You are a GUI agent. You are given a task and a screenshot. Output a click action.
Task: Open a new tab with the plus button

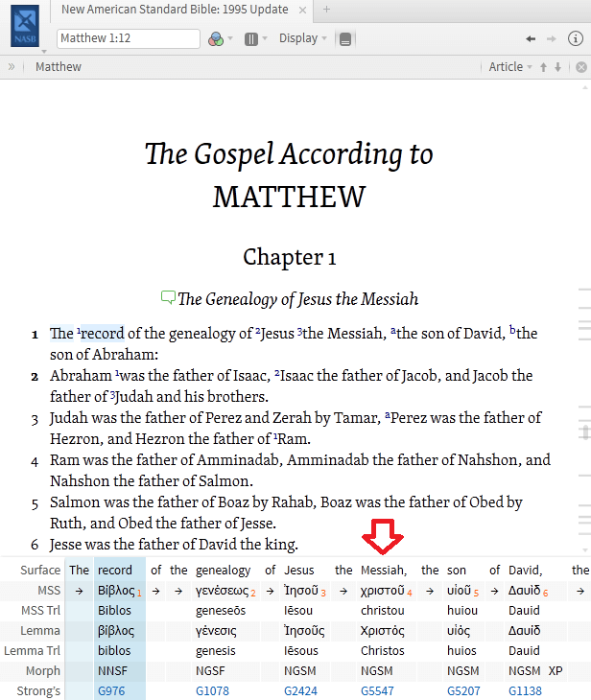point(326,10)
